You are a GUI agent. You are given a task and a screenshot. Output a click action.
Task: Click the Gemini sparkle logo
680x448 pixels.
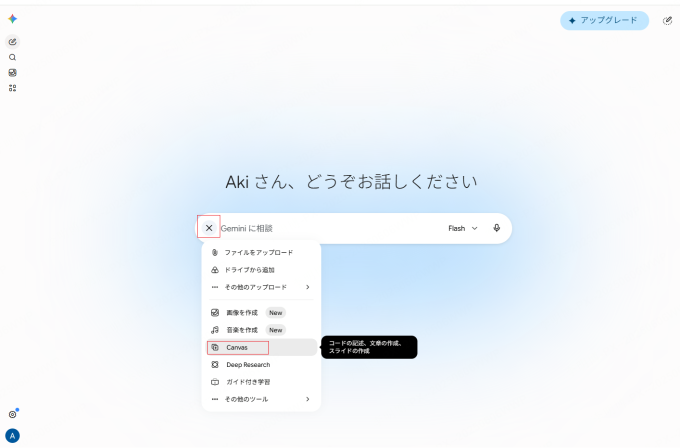click(x=13, y=19)
